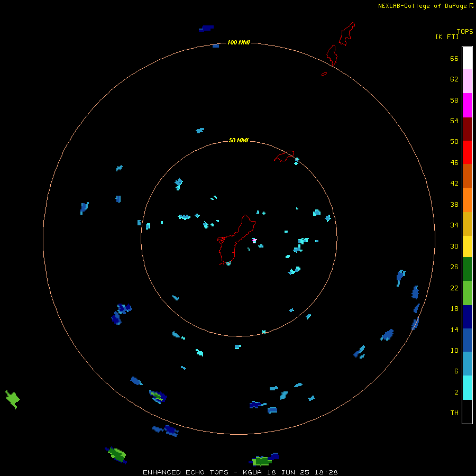This screenshot has height=476, width=476.
Task: Click the '26' legend value
Action: point(454,267)
